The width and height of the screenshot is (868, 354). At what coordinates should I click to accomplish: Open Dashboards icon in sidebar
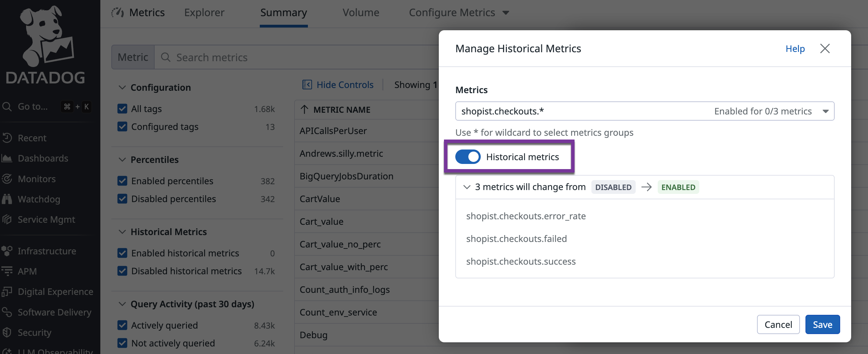tap(7, 158)
